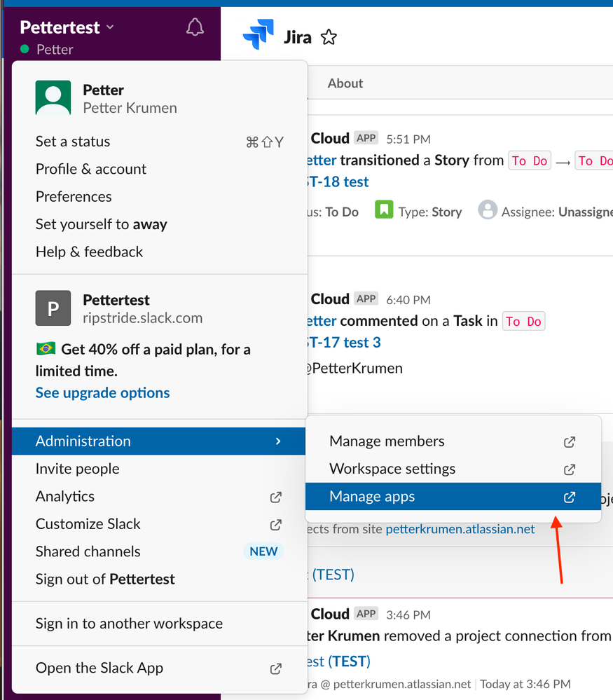The width and height of the screenshot is (613, 700).
Task: Follow the See upgrade options link
Action: 103,393
